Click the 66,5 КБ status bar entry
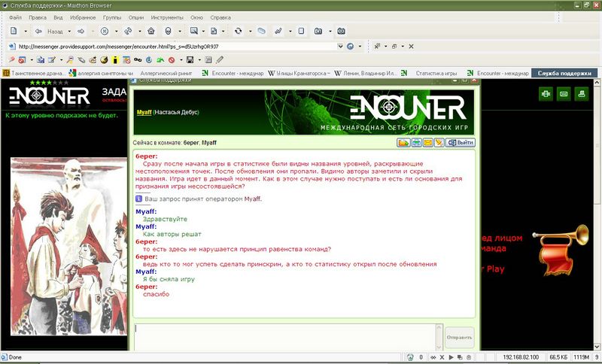The height and width of the screenshot is (364, 602). tap(558, 357)
